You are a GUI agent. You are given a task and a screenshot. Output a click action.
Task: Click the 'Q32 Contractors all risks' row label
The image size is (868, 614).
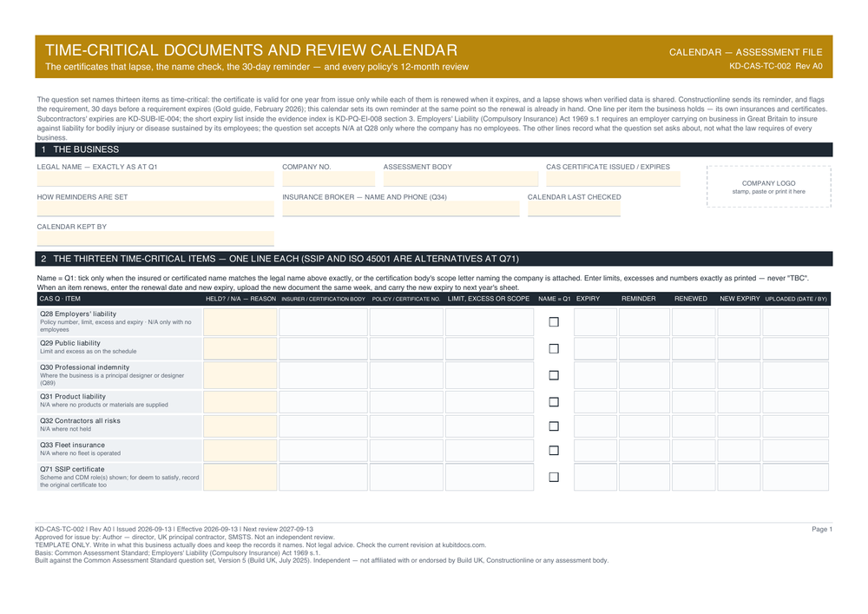click(80, 421)
